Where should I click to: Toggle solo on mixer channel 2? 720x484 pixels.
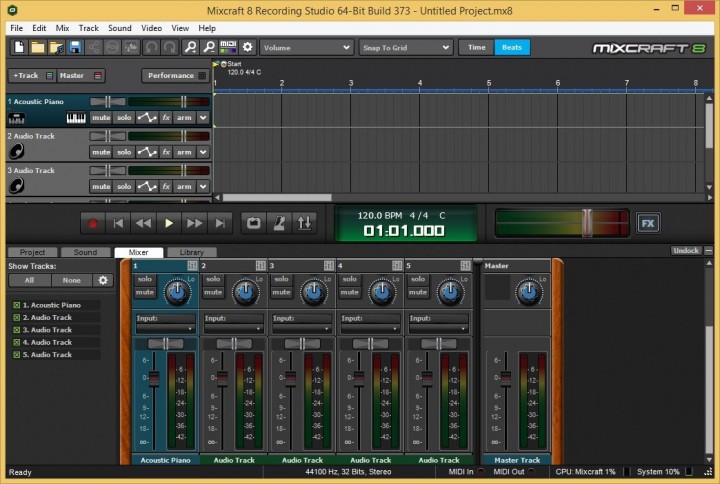(x=213, y=279)
